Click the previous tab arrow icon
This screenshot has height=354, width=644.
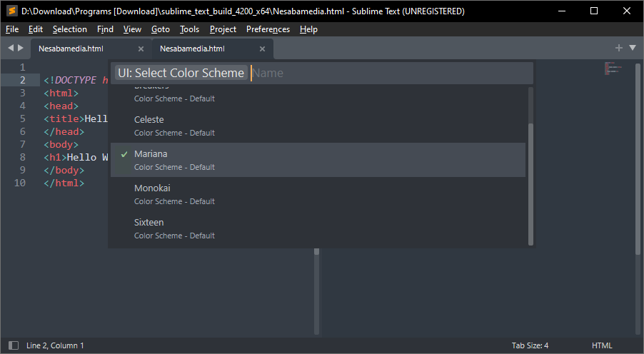pos(11,49)
